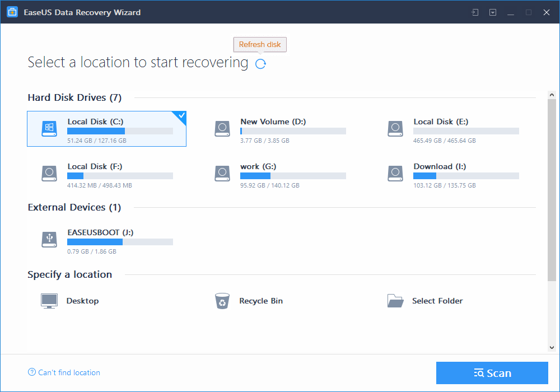
Task: Click the New Volume (D:) drive icon
Action: 222,128
